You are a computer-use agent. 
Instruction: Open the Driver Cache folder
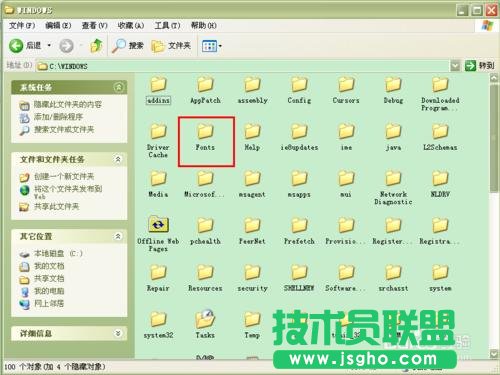158,141
